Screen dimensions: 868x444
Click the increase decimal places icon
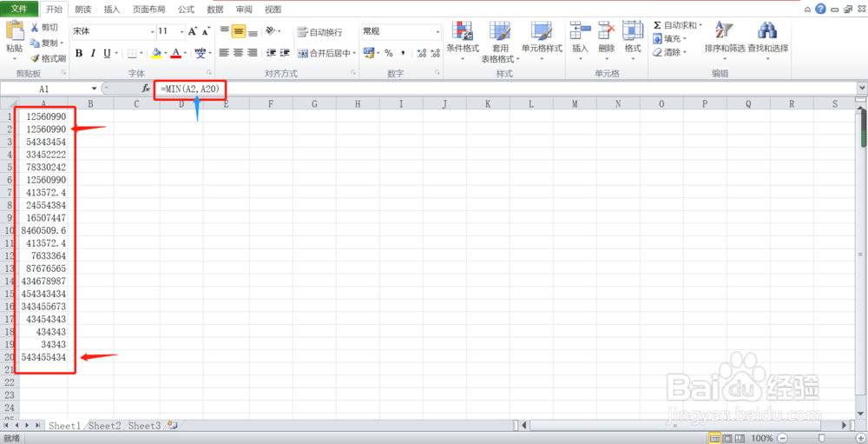click(x=421, y=53)
